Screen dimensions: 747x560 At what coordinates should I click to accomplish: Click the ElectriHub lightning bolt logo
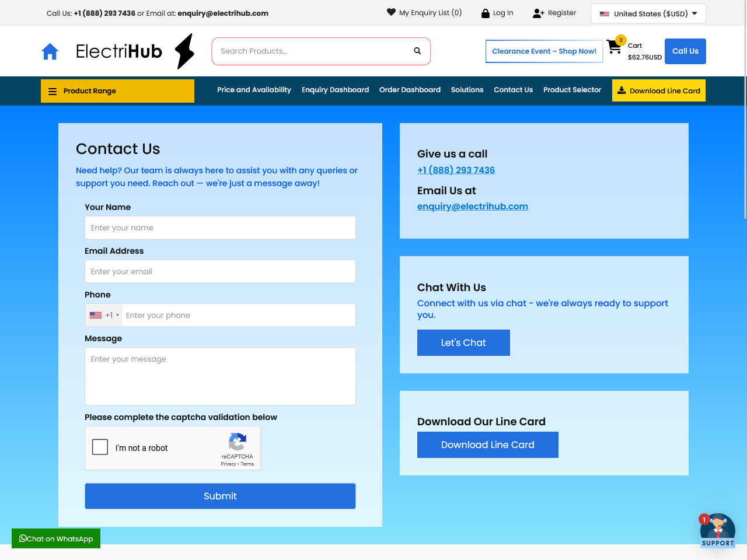[184, 51]
